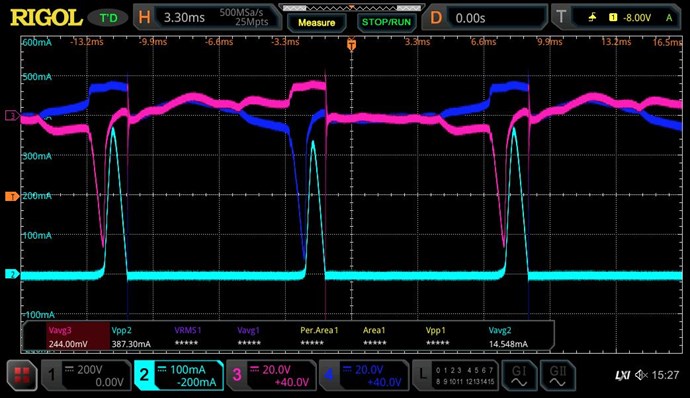Open delay D 0.00s settings

[485, 18]
